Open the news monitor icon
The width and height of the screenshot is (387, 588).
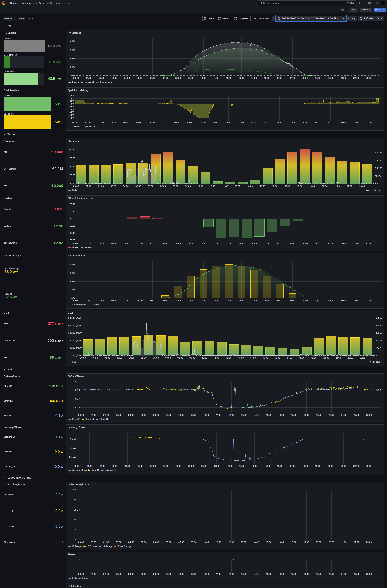[376, 3]
